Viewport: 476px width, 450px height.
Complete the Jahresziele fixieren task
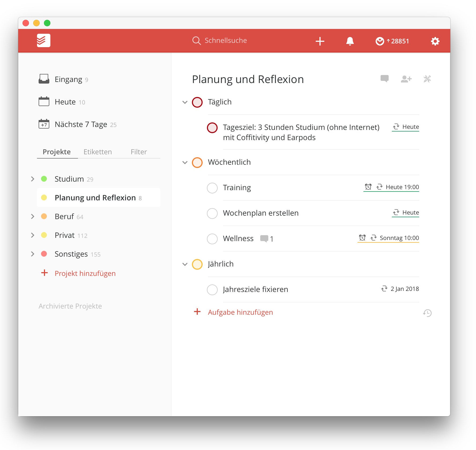pos(212,290)
